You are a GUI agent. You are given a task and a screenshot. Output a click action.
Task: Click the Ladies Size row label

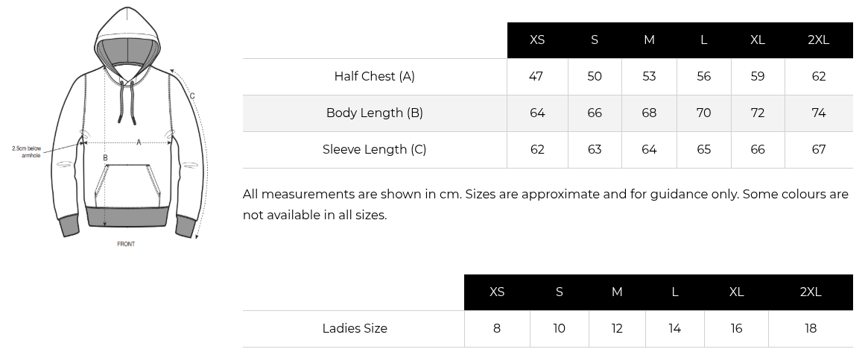(355, 328)
